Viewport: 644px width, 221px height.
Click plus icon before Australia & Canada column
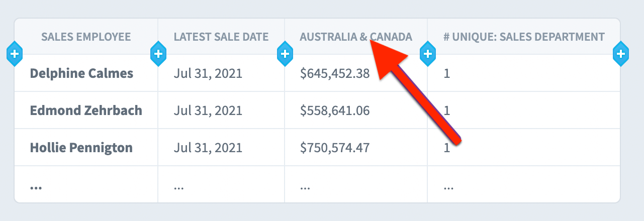285,53
